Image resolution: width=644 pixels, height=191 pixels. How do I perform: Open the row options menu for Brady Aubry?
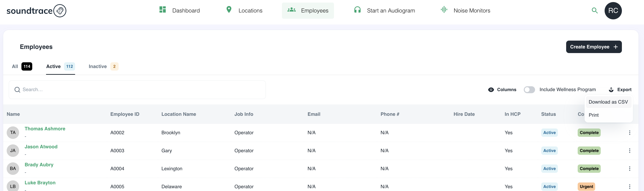629,169
